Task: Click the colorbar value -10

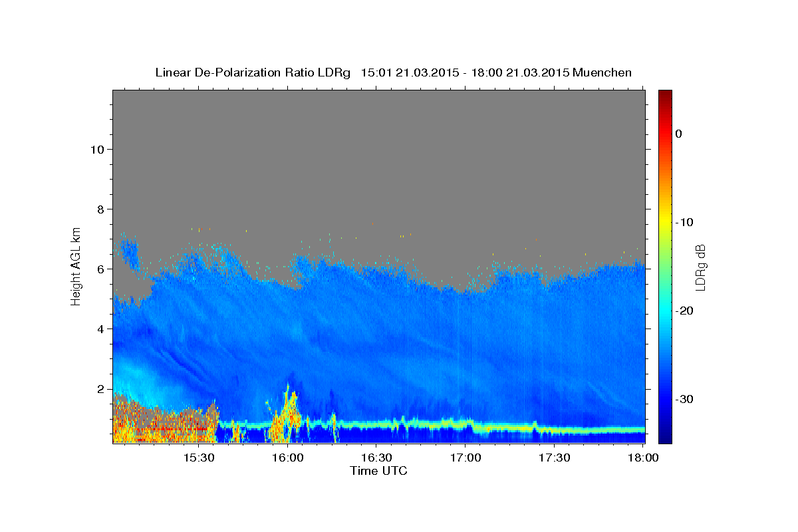Action: tap(684, 222)
